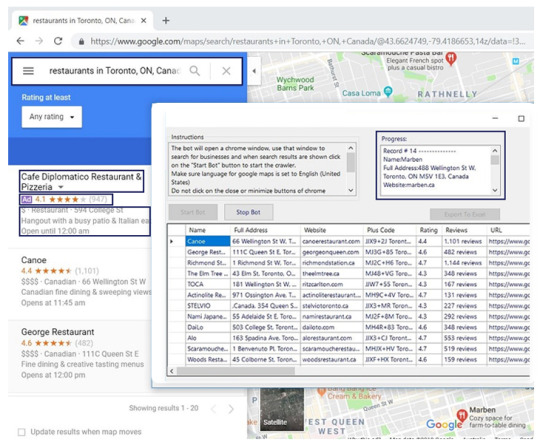Screen dimensions: 540x445
Task: Click the 971 Ossington Ave address cell
Action: tap(265, 295)
